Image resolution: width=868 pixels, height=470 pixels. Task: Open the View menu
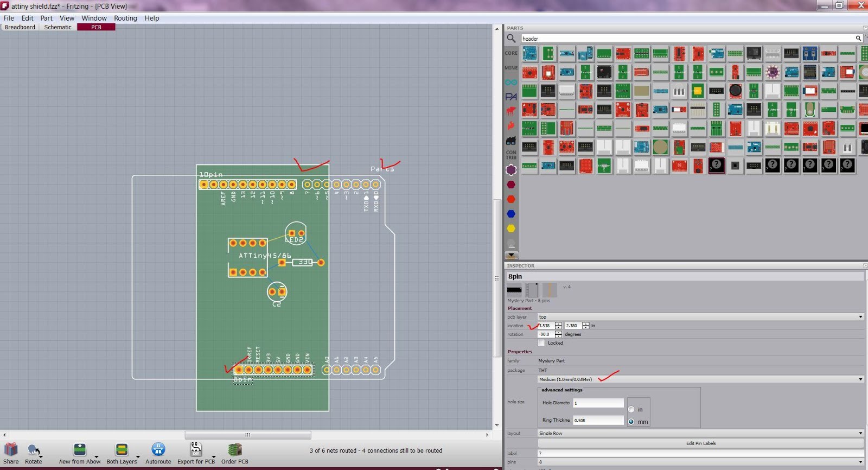(x=67, y=18)
